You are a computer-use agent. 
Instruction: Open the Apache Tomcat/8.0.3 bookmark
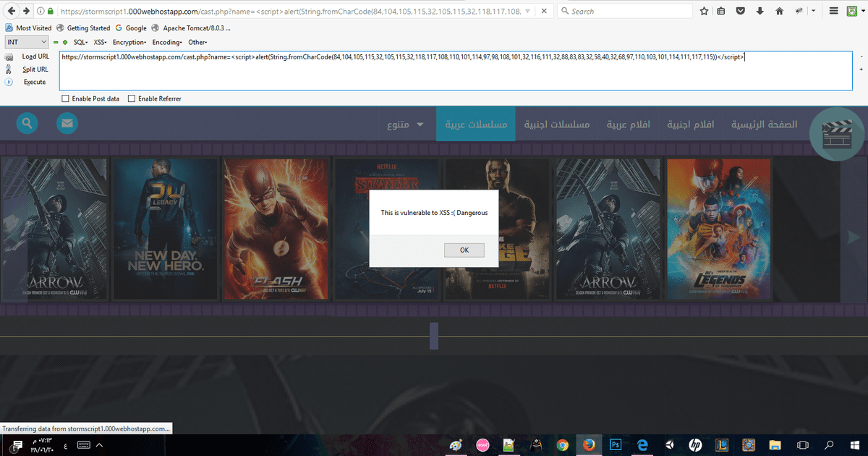click(x=197, y=28)
